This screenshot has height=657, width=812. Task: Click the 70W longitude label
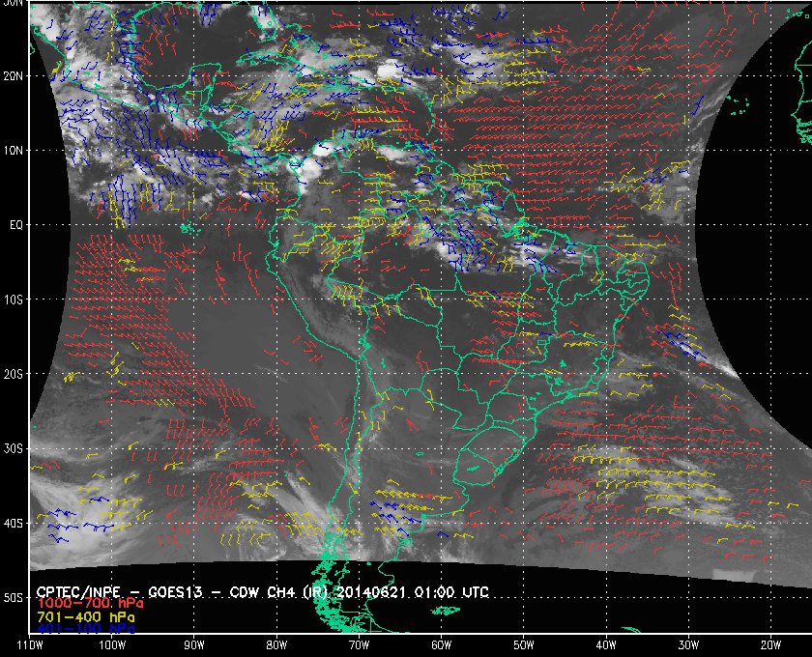tap(359, 645)
